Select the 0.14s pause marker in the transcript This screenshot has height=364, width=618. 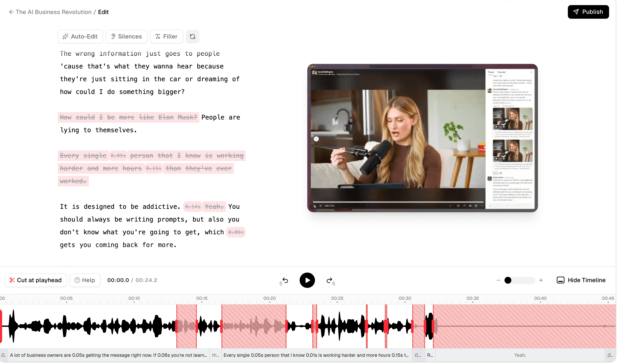[x=193, y=206]
